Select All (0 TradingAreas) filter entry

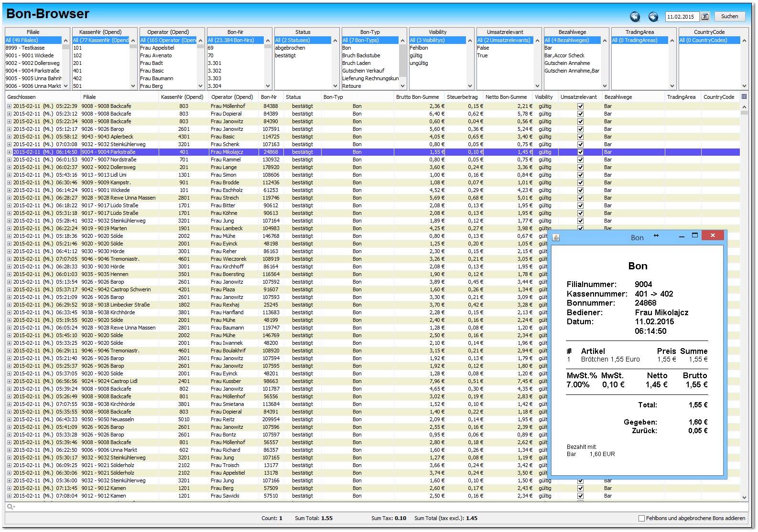pyautogui.click(x=639, y=40)
